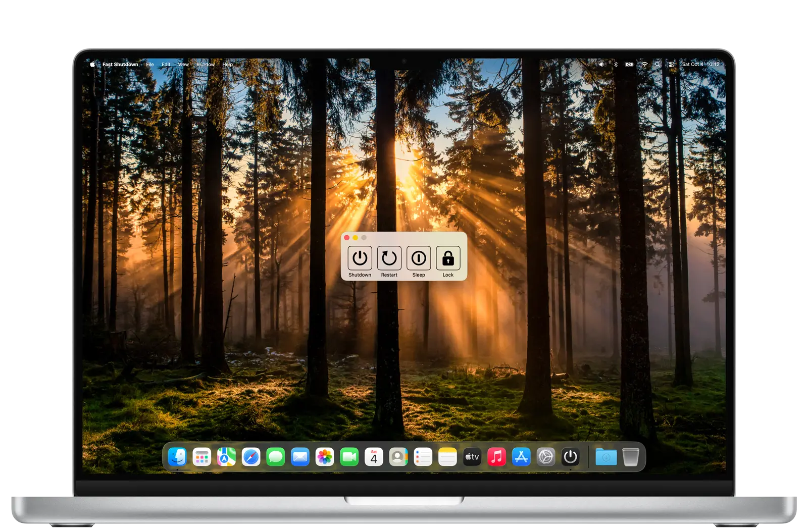The image size is (808, 532).
Task: Open the Trash in the Dock
Action: [630, 457]
